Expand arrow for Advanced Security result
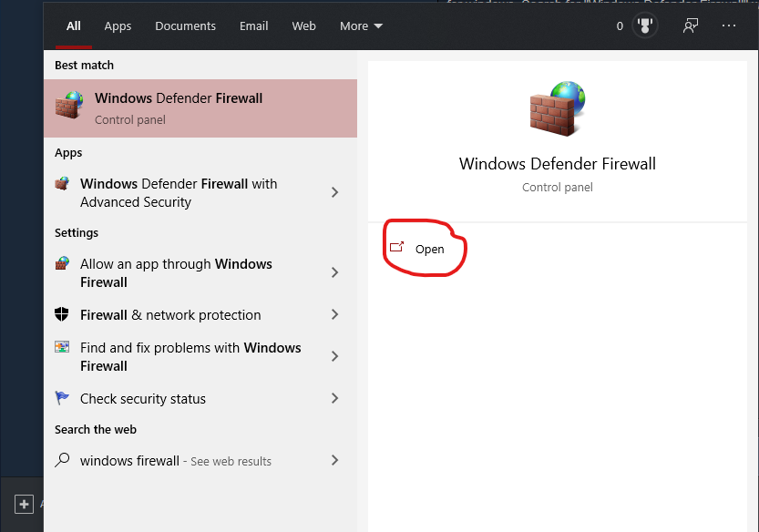The width and height of the screenshot is (759, 532). 334,192
